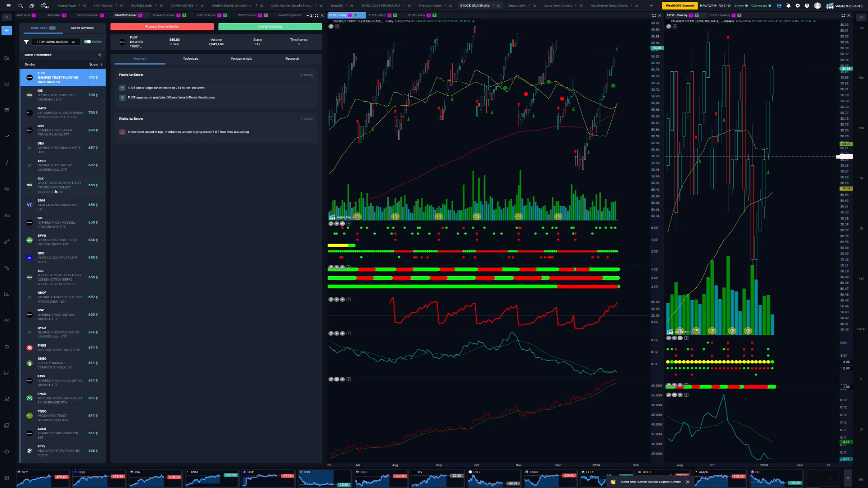The height and width of the screenshot is (488, 868).
Task: Open the AI chat assistant icon
Action: pos(44,6)
